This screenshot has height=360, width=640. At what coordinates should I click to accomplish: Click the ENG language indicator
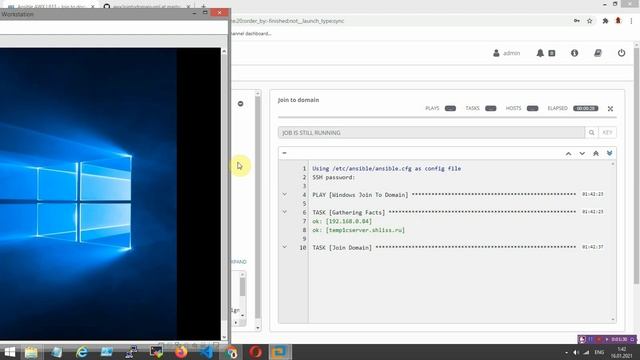[599, 352]
